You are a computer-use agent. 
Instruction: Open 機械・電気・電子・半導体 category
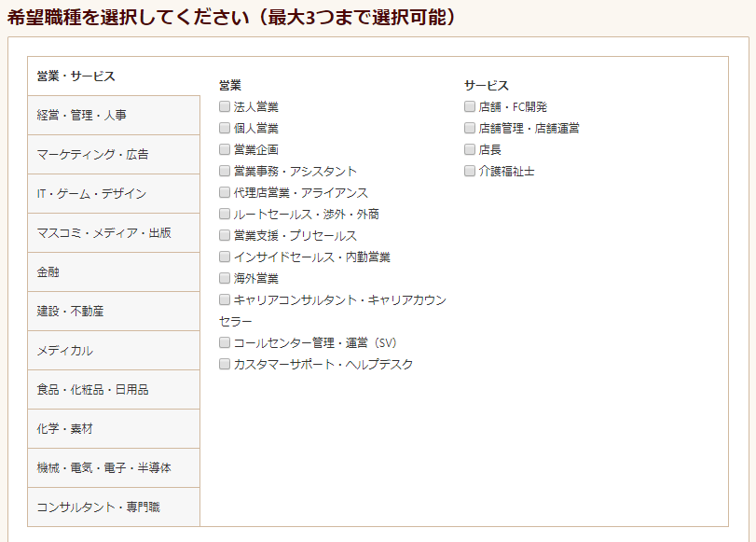pos(114,467)
